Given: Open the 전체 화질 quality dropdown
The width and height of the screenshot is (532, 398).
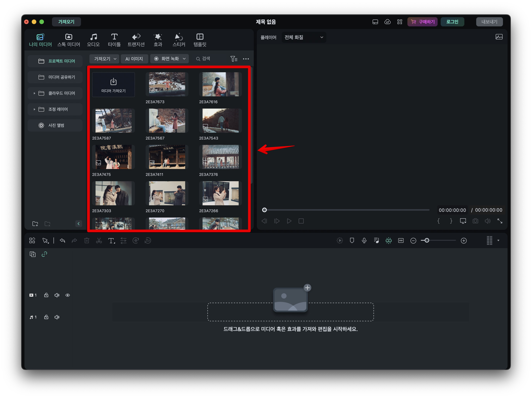Looking at the screenshot, I should [303, 37].
